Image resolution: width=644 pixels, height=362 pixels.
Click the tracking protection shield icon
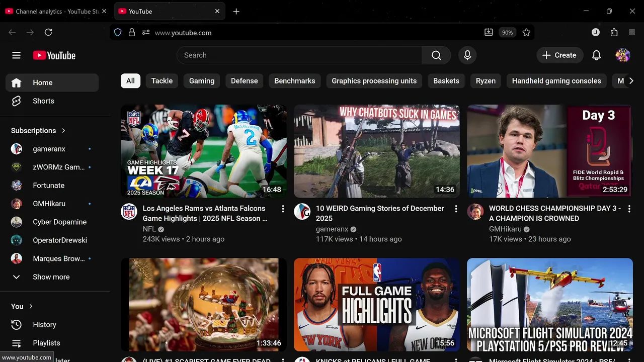tap(118, 32)
